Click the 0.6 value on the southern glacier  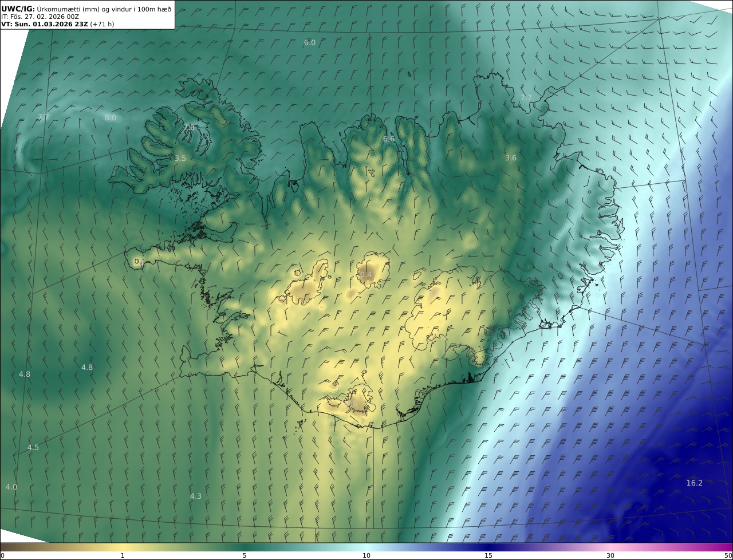[352, 404]
